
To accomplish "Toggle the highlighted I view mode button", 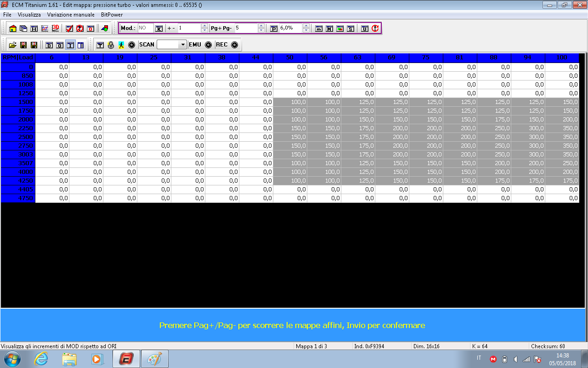I will (70, 45).
